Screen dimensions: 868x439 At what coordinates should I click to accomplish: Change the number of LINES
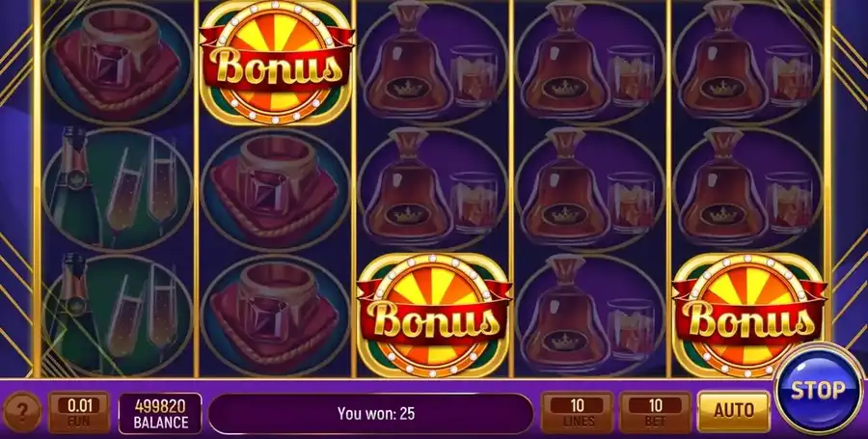click(577, 412)
